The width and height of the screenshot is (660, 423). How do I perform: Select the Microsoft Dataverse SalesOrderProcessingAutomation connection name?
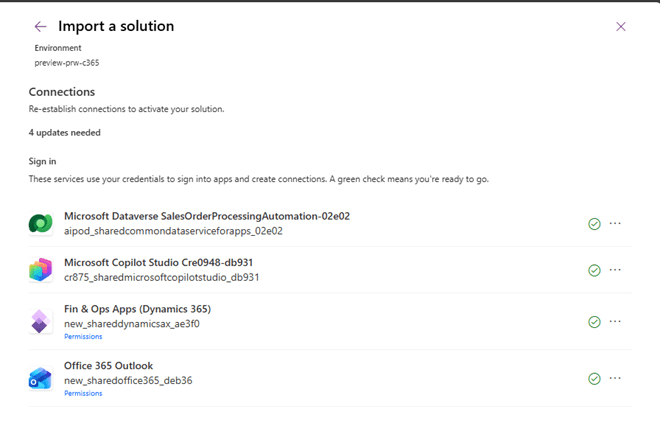tap(206, 216)
